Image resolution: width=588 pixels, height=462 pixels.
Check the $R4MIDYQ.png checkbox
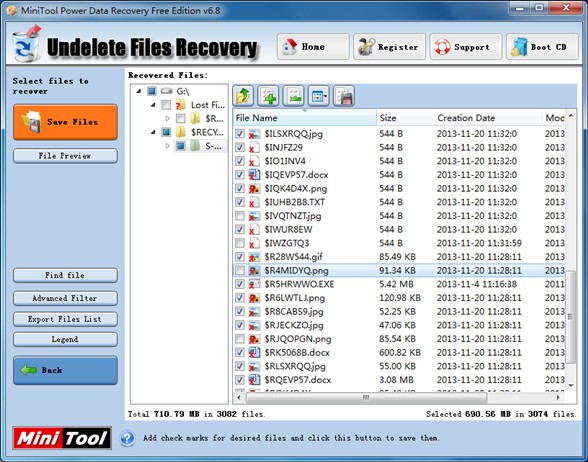coord(240,270)
